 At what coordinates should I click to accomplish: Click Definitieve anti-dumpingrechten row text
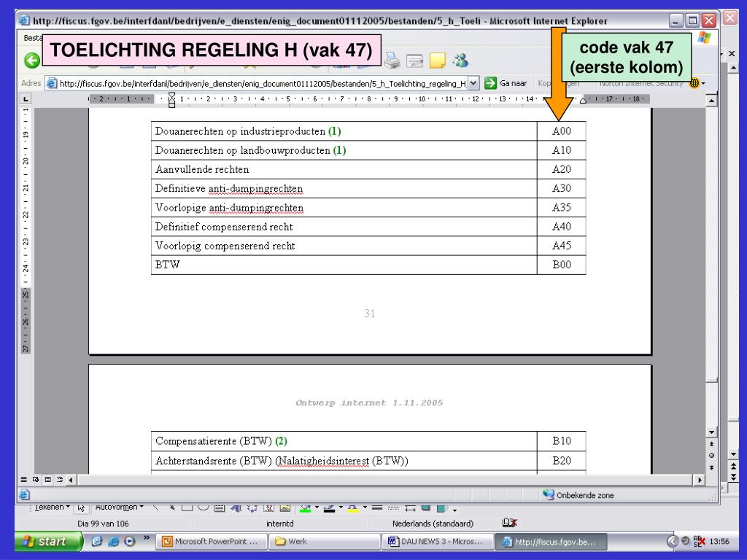point(228,189)
